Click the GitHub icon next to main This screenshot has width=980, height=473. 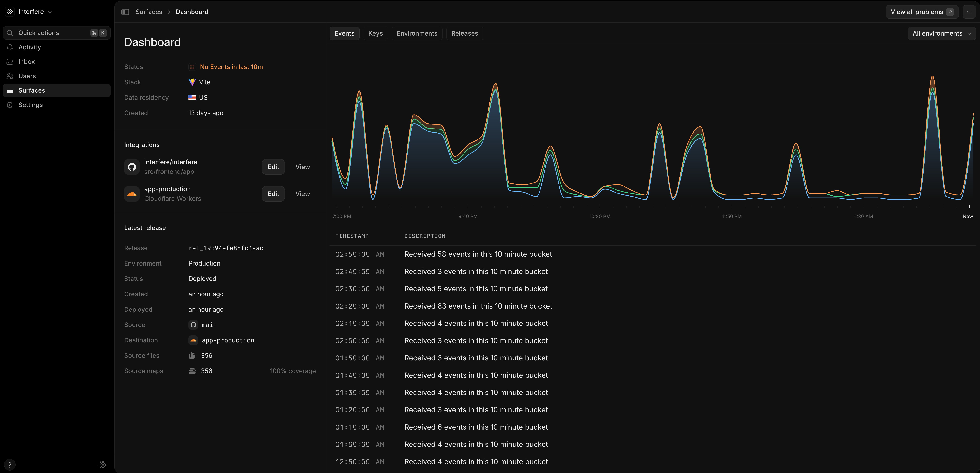click(193, 325)
